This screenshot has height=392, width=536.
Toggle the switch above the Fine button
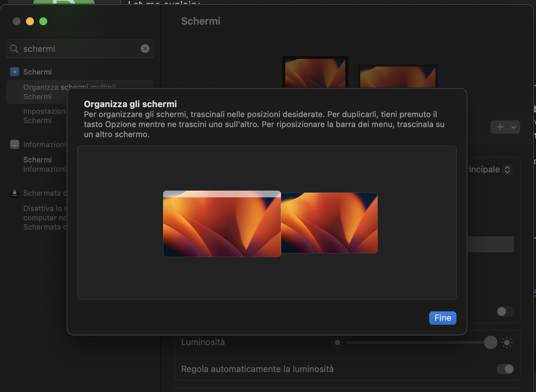click(x=505, y=311)
